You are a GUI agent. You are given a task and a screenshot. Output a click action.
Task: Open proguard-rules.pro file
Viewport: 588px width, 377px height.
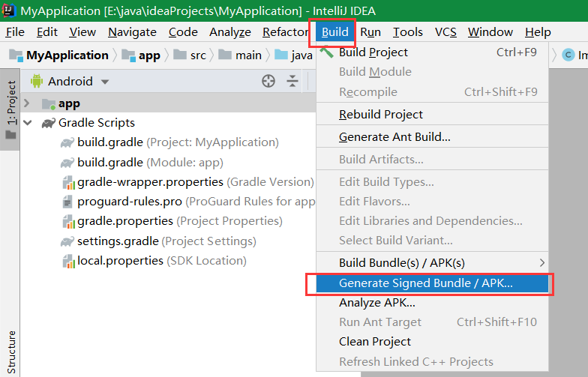pyautogui.click(x=196, y=202)
